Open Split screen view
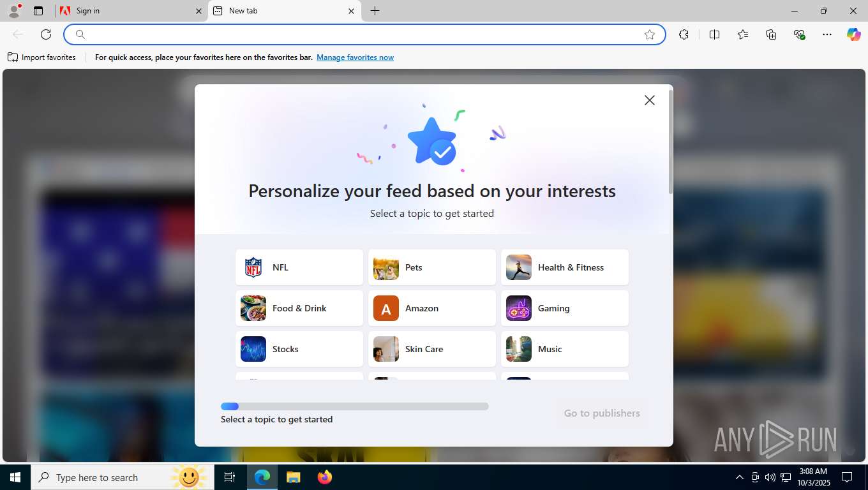Image resolution: width=868 pixels, height=490 pixels. click(x=715, y=34)
